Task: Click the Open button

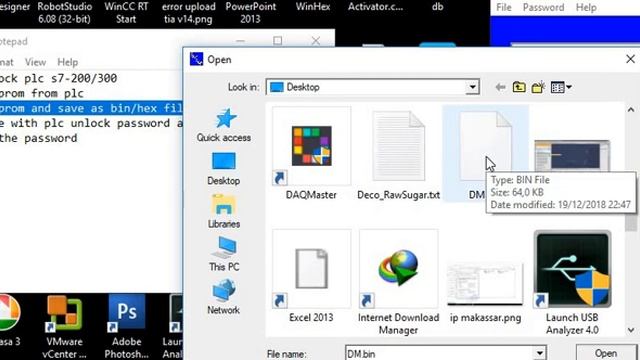Action: pos(606,353)
